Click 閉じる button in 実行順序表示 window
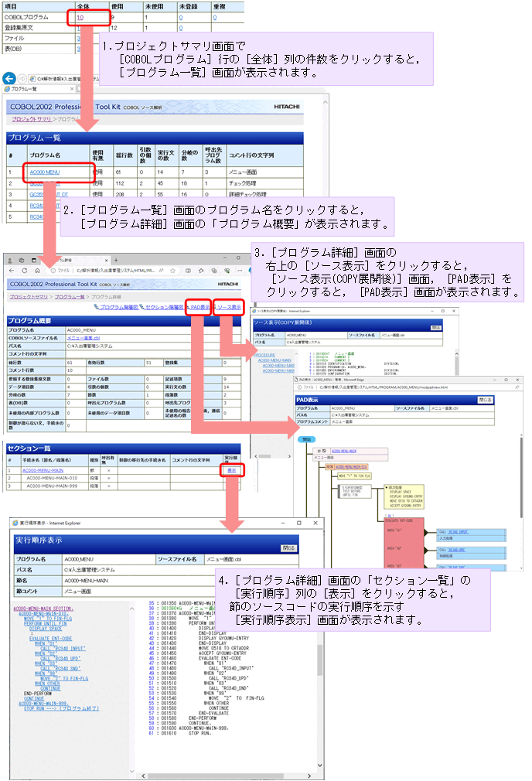 288,548
